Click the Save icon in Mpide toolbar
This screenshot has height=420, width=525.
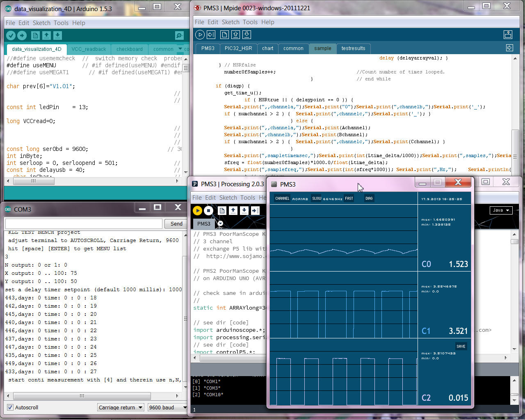(247, 35)
